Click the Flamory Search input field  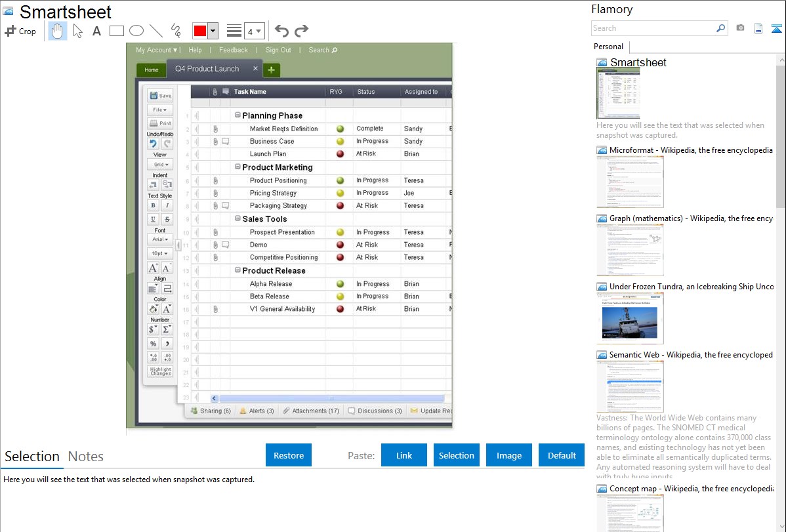pyautogui.click(x=653, y=29)
